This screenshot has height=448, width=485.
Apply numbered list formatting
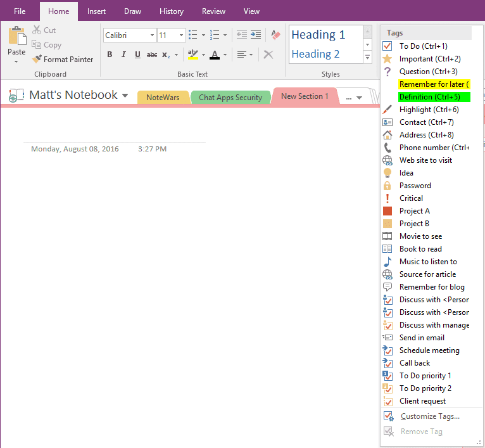(x=215, y=35)
